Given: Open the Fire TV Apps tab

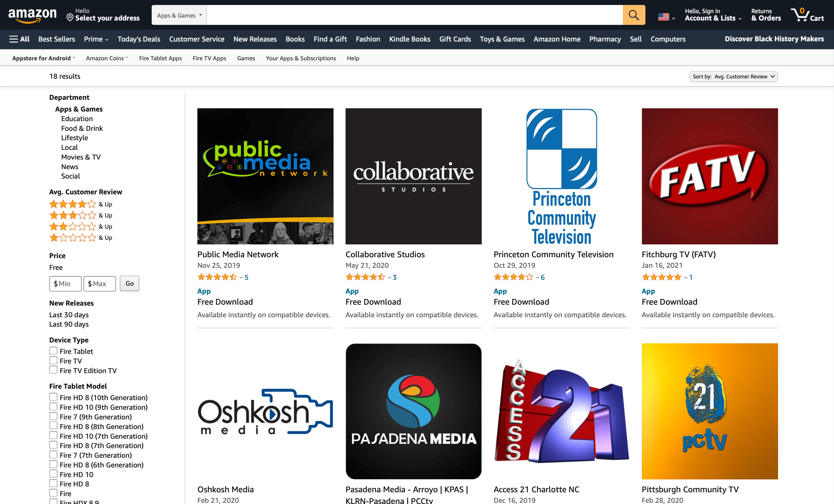Looking at the screenshot, I should pos(209,58).
